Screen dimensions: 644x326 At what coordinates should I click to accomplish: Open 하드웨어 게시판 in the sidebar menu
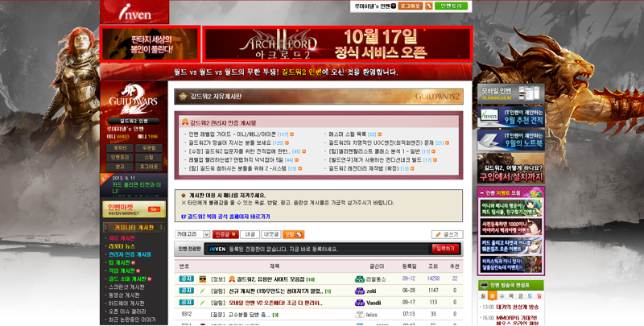[126, 303]
